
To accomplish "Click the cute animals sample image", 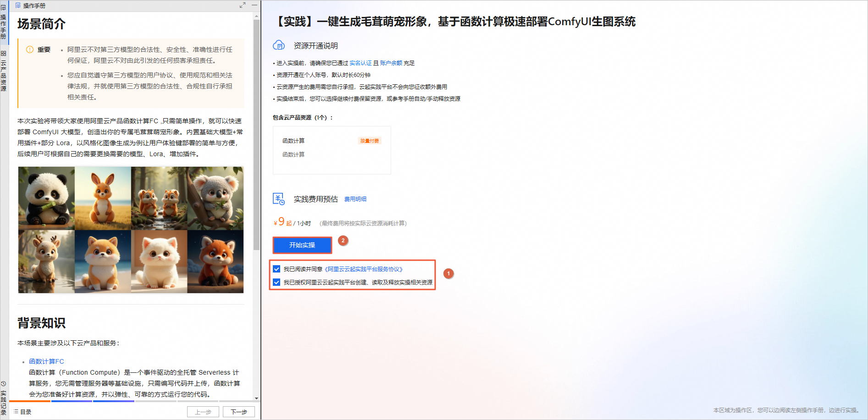I will click(x=131, y=229).
